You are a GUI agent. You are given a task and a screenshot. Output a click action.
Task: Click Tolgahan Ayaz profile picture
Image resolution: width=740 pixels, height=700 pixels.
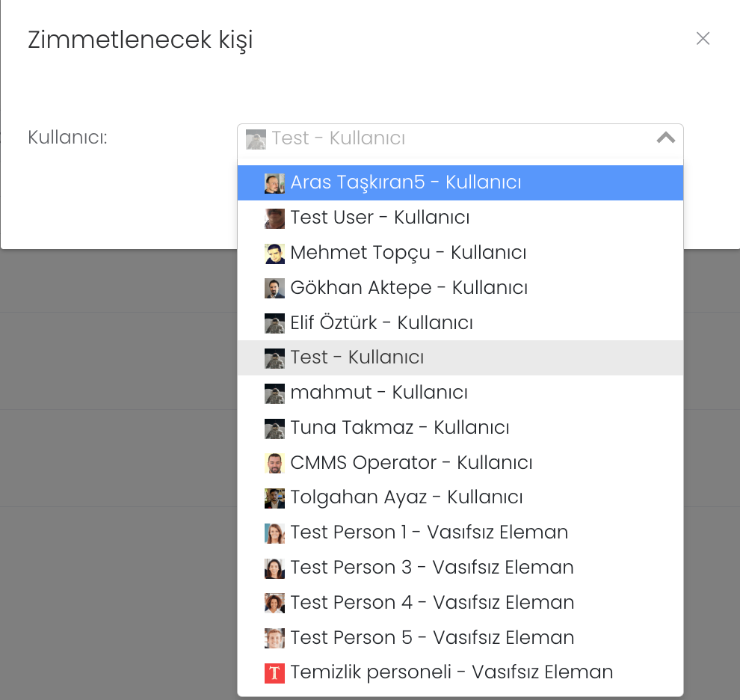(274, 498)
